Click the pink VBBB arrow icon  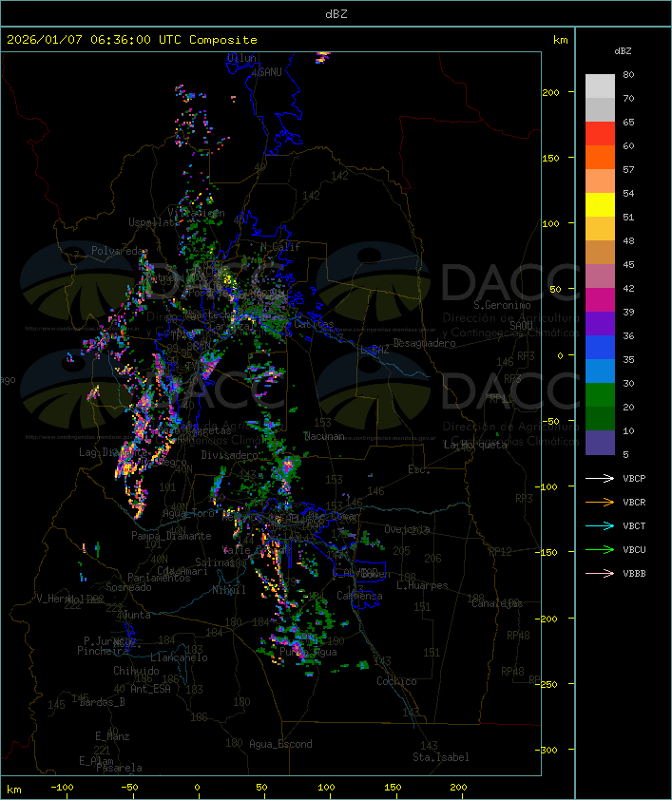click(600, 573)
